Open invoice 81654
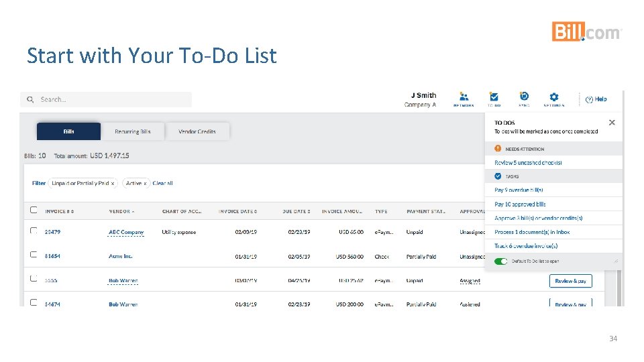The height and width of the screenshot is (362, 644). pyautogui.click(x=52, y=256)
